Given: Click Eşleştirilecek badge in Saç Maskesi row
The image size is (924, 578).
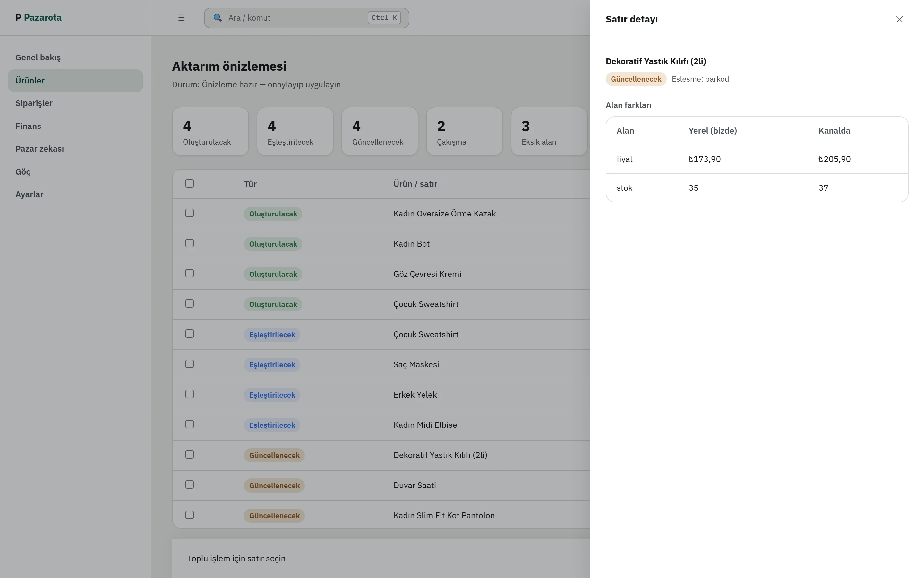Looking at the screenshot, I should (272, 365).
